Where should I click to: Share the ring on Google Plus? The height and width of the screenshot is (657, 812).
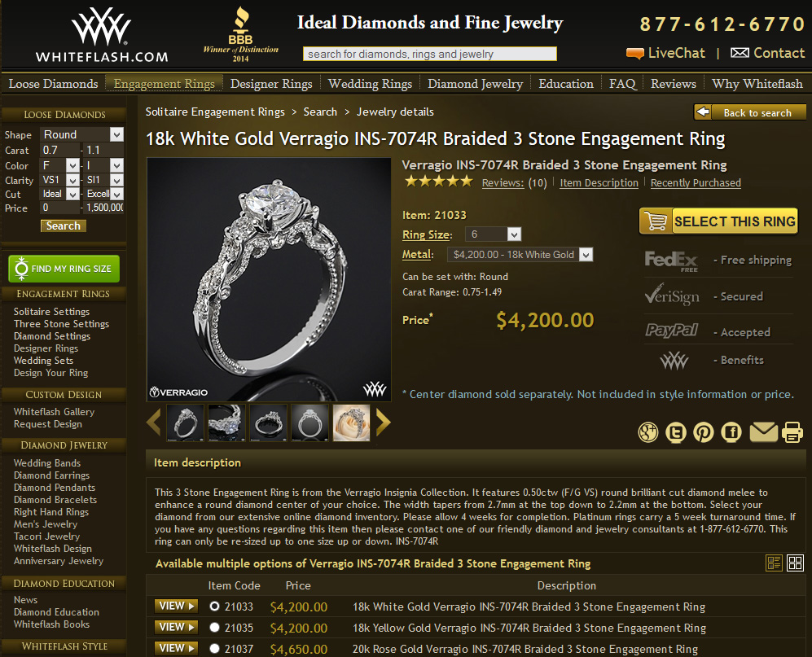coord(647,431)
